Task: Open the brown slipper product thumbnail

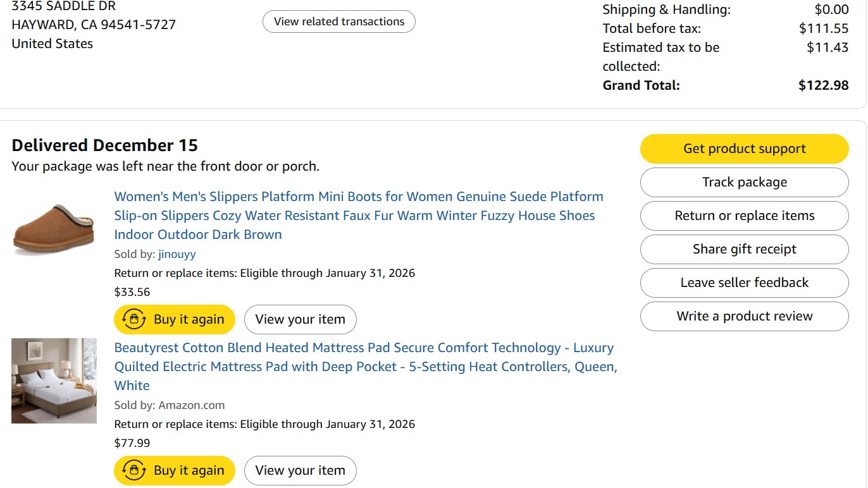Action: [x=54, y=230]
